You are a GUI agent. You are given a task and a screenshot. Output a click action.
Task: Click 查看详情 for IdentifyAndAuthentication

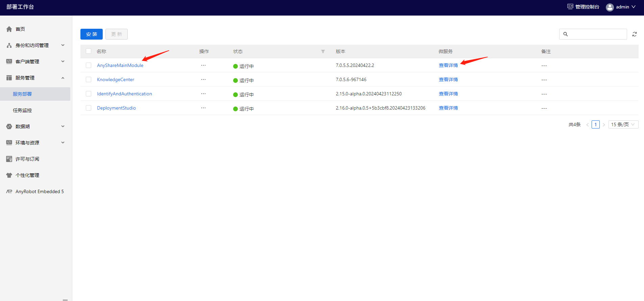click(x=448, y=94)
